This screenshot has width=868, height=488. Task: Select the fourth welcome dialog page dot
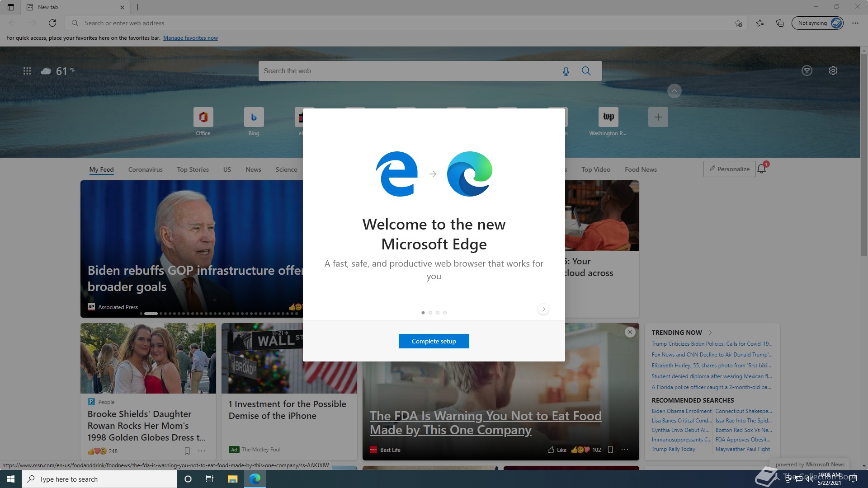[445, 313]
